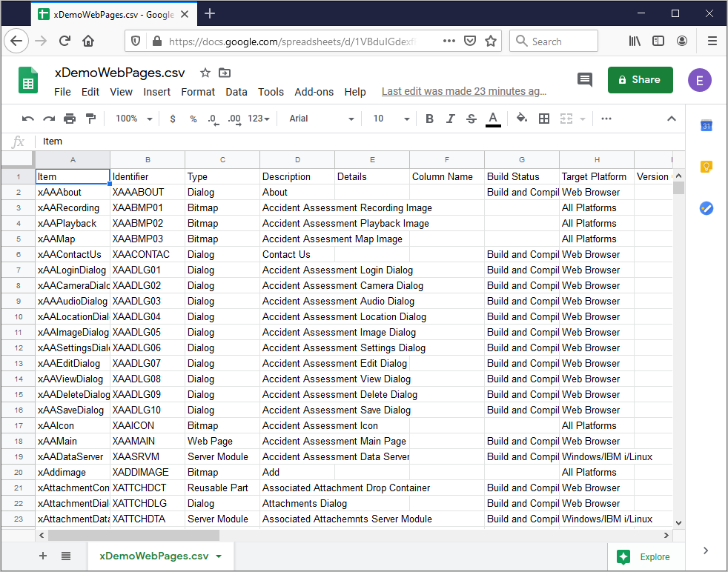Toggle strikethrough formatting
Viewport: 728px width, 572px height.
coord(471,119)
